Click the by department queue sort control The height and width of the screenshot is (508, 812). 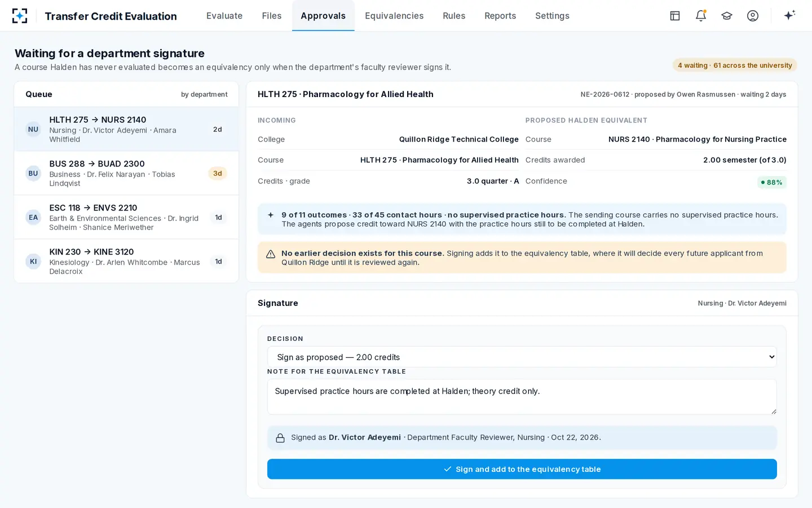tap(204, 94)
